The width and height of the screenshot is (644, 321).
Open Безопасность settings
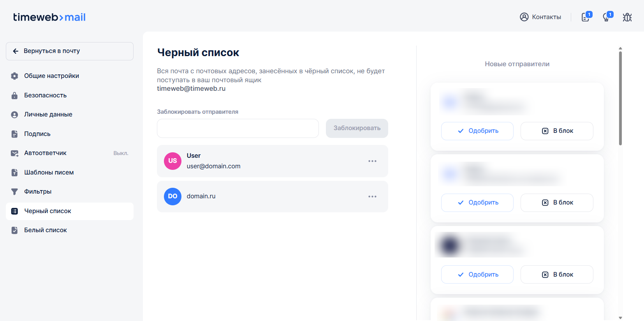tap(45, 95)
